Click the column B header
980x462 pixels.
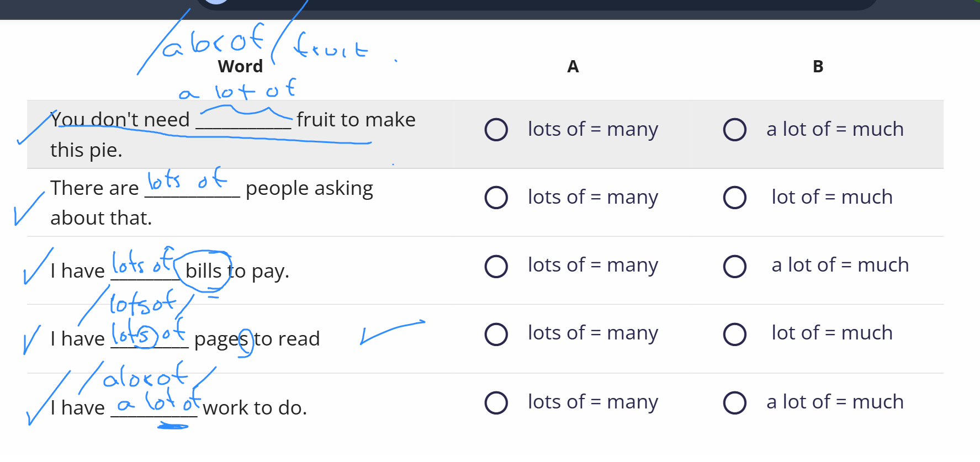818,66
